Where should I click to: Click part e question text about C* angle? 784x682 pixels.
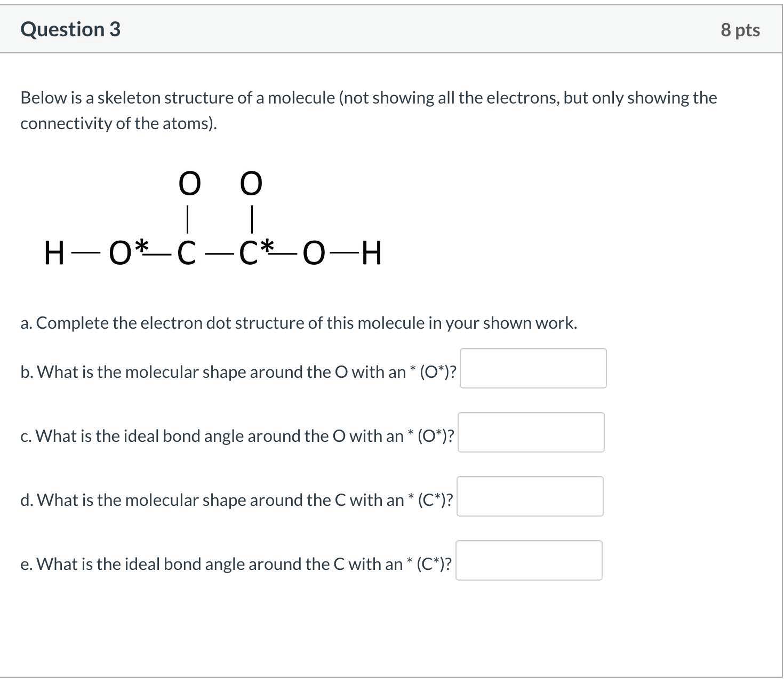pyautogui.click(x=236, y=564)
